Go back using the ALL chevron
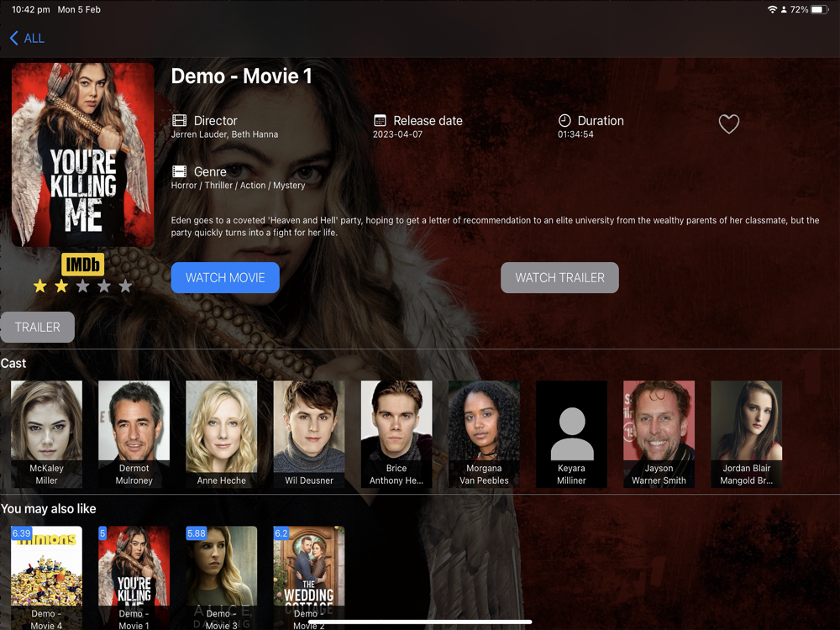 (x=14, y=38)
